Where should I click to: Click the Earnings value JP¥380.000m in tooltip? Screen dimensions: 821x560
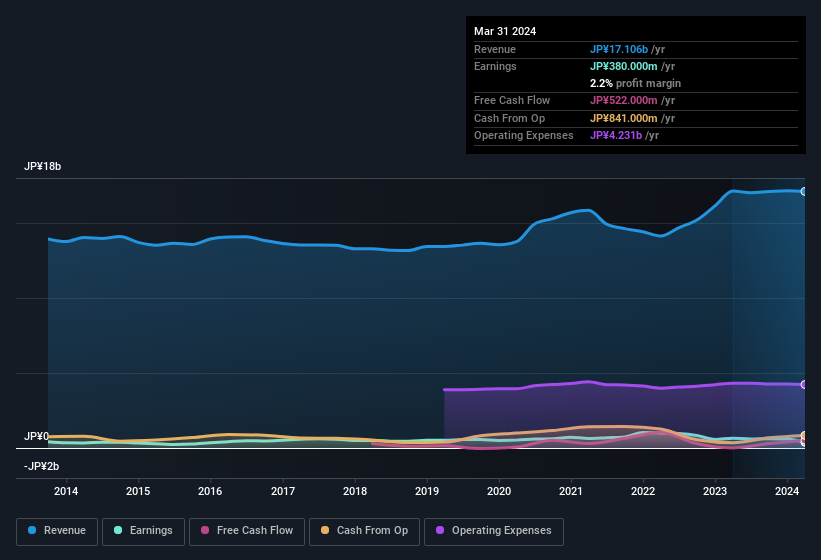click(624, 66)
